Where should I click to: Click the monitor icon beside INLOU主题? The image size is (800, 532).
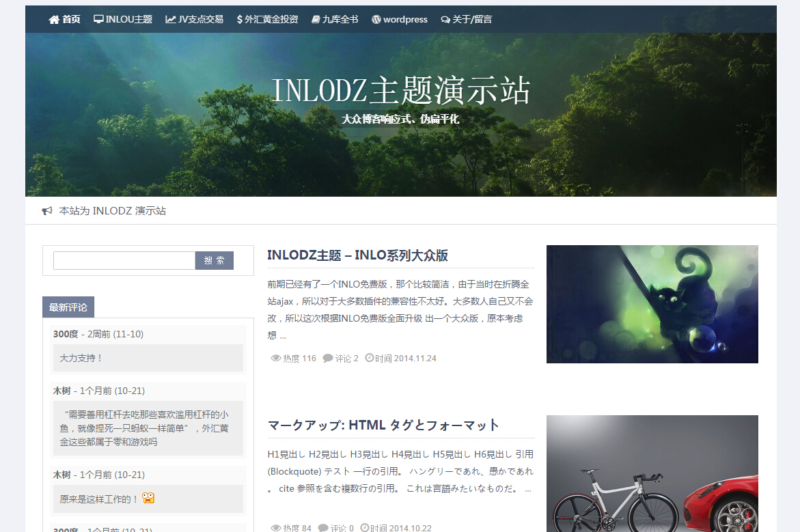point(98,20)
